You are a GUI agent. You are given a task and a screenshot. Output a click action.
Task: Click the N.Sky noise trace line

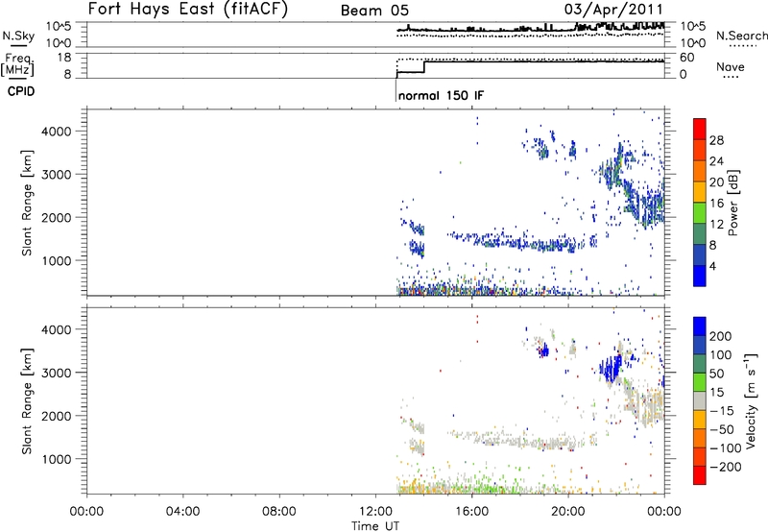(x=531, y=29)
